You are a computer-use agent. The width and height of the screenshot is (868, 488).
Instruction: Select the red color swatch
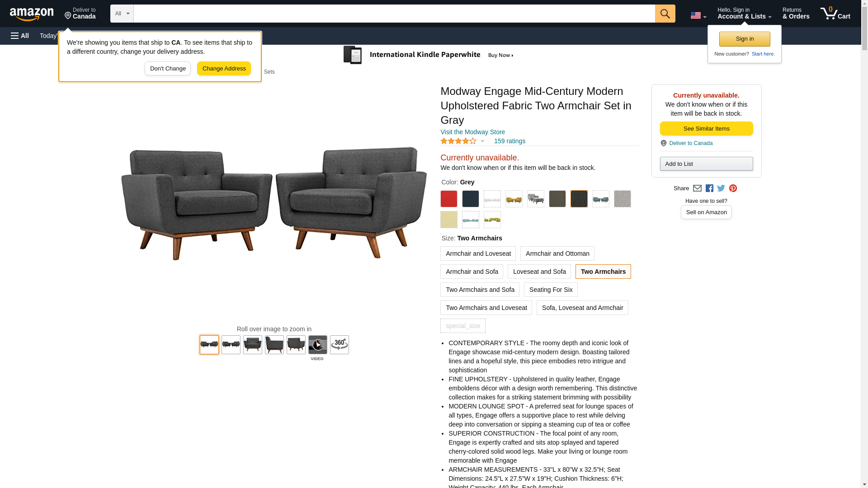tap(449, 199)
